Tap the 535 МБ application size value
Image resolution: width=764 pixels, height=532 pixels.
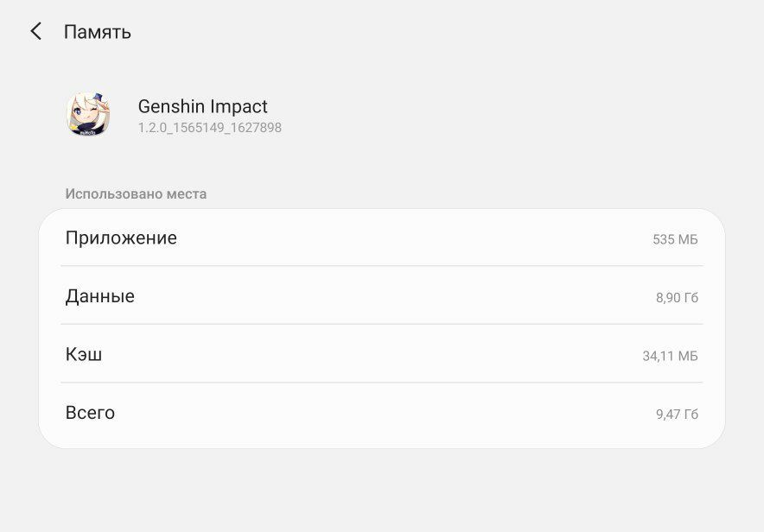point(675,239)
